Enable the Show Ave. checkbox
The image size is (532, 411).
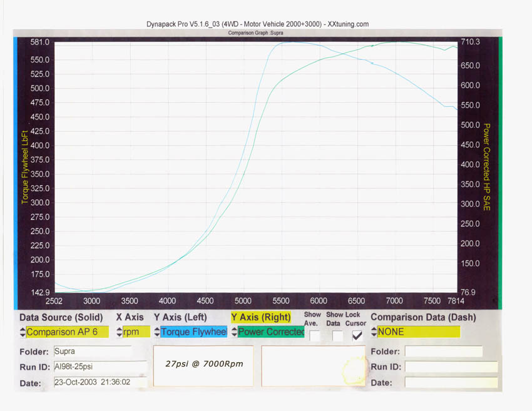pos(314,336)
